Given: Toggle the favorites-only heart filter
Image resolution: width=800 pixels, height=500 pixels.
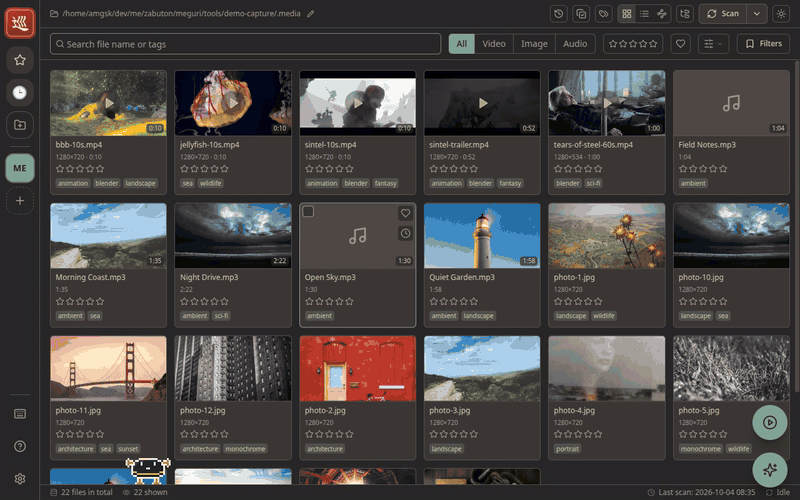Looking at the screenshot, I should [680, 44].
